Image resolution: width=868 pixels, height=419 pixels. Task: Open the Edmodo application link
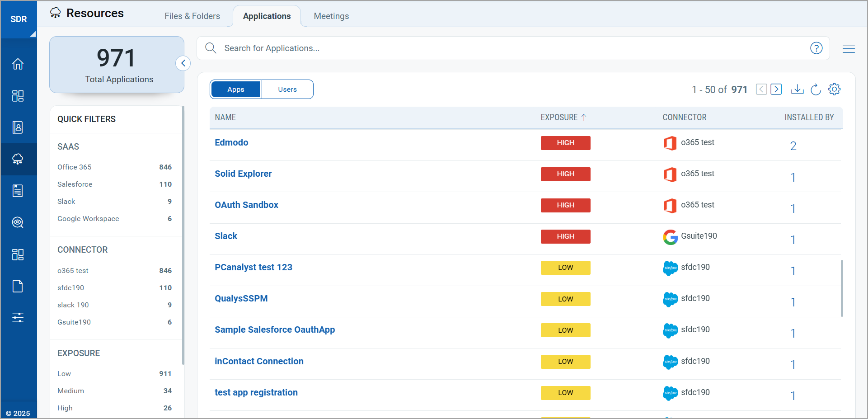[x=231, y=142]
